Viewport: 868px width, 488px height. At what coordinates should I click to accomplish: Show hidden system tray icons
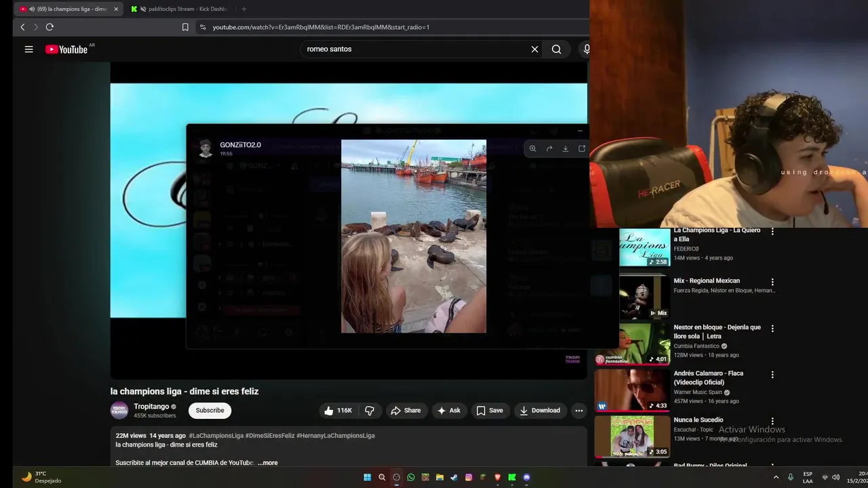776,477
